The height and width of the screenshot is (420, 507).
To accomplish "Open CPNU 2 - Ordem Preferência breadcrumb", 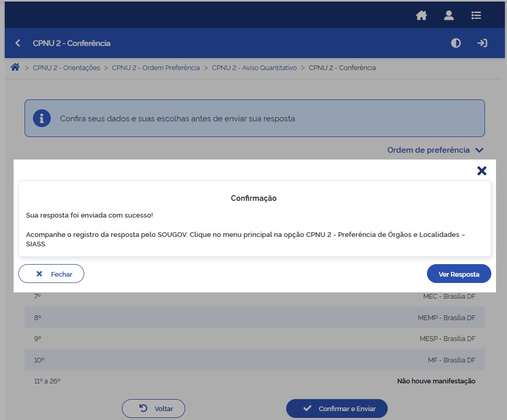I will point(156,67).
